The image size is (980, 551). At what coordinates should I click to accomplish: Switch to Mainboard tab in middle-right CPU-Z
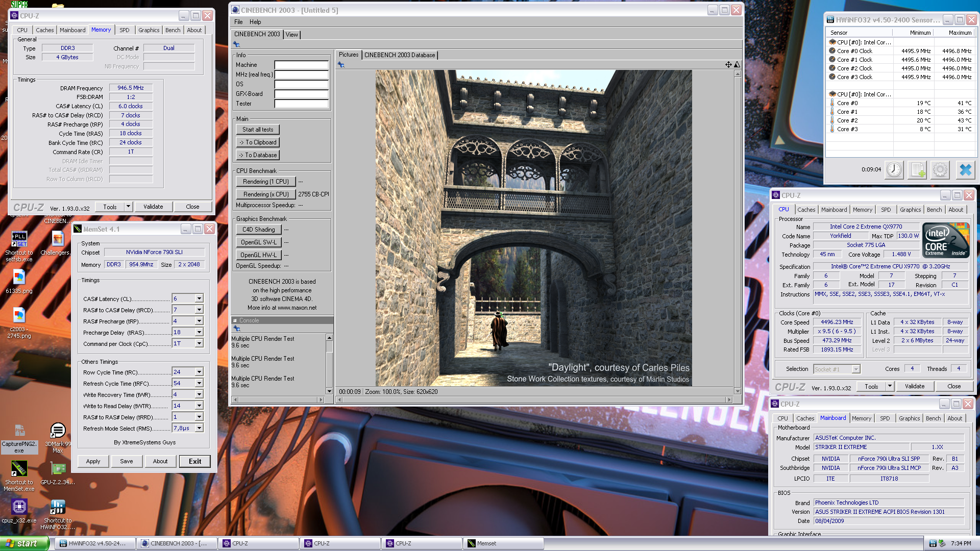(834, 210)
